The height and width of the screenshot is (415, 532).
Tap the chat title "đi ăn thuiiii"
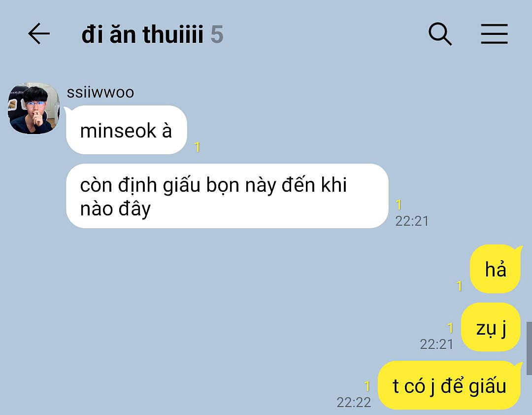(142, 35)
